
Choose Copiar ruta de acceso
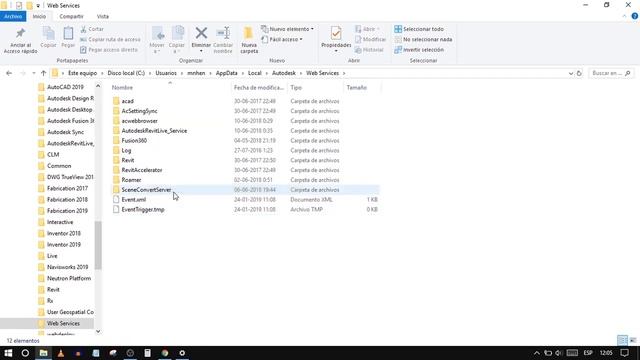(x=110, y=40)
